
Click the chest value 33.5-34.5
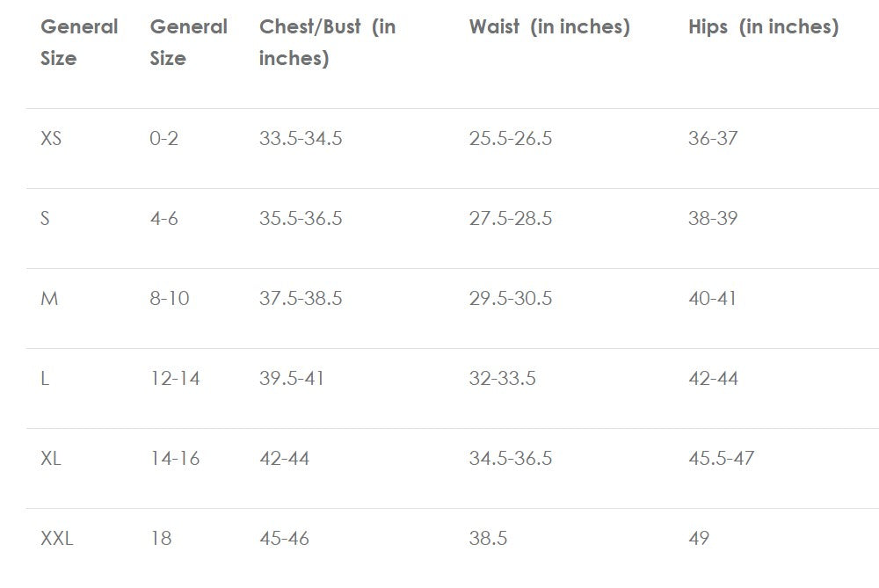pyautogui.click(x=301, y=138)
